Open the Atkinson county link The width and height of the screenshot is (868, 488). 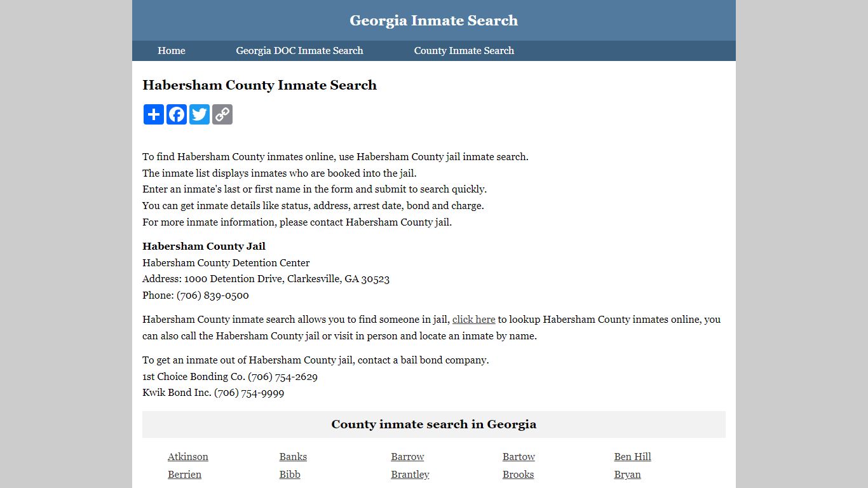coord(188,457)
